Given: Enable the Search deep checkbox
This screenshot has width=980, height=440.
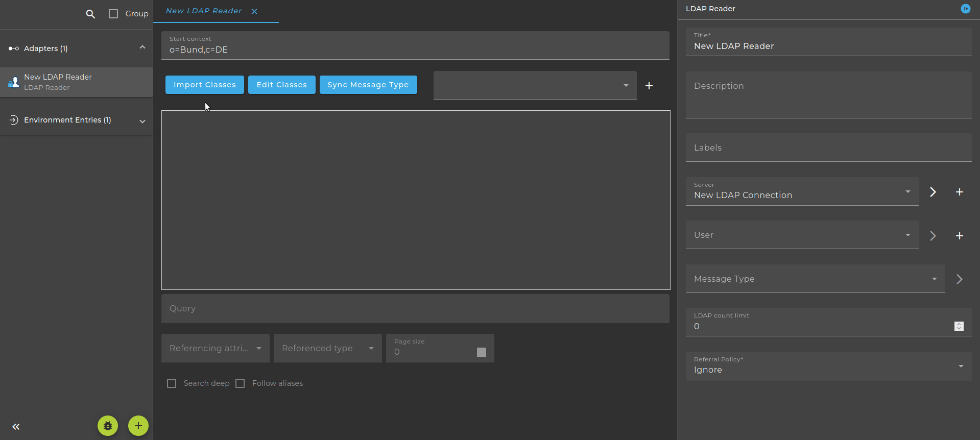Looking at the screenshot, I should (172, 383).
